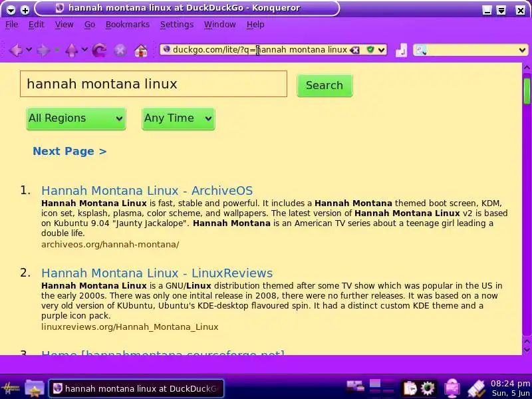The image size is (532, 399).
Task: Click the date Sun, 5 Jun
Action: tap(511, 393)
